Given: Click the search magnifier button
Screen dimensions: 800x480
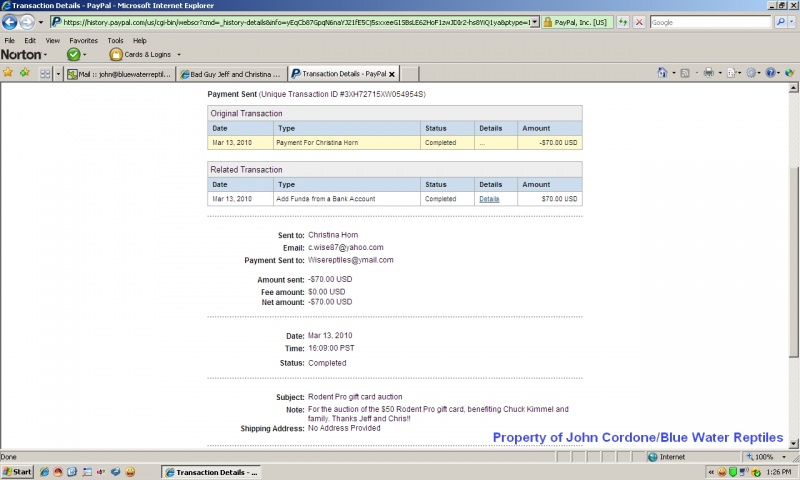Looking at the screenshot, I should click(780, 22).
